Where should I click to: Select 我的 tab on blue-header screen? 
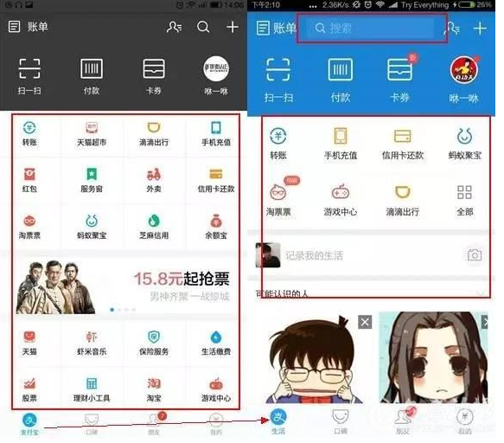coord(465,421)
